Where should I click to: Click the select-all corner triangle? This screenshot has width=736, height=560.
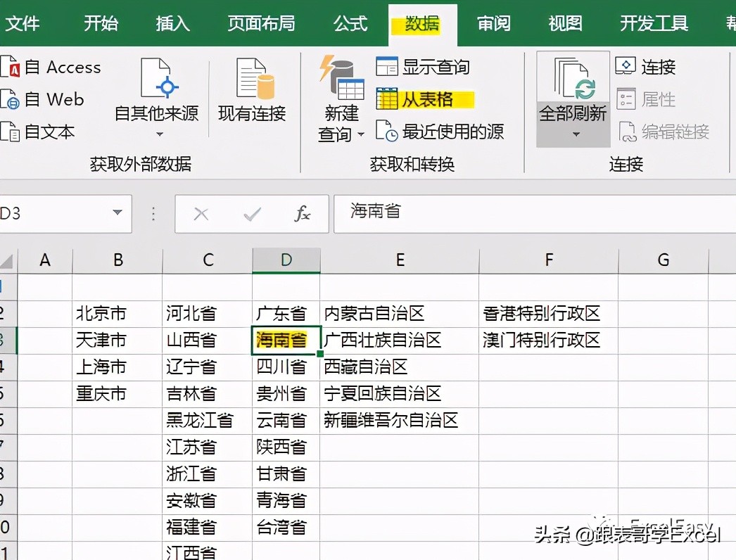point(7,261)
